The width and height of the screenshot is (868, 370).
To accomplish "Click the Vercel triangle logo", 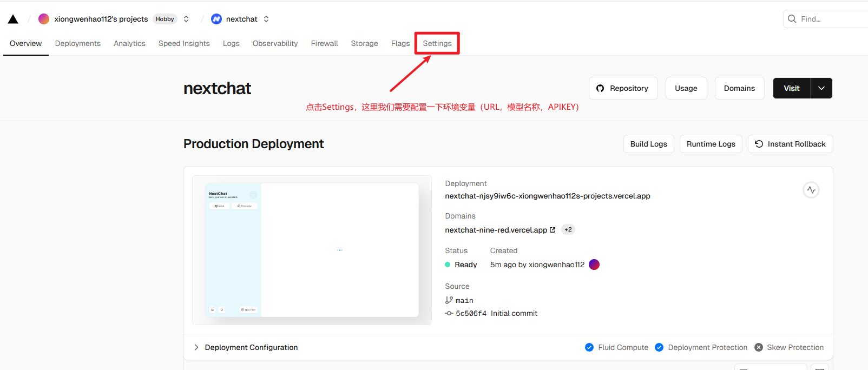I will [x=13, y=19].
